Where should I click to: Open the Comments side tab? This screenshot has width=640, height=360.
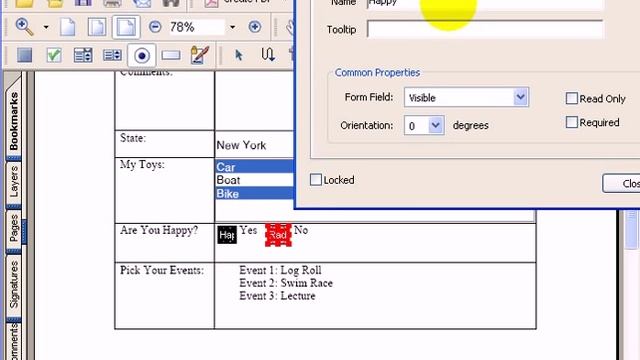[14, 341]
